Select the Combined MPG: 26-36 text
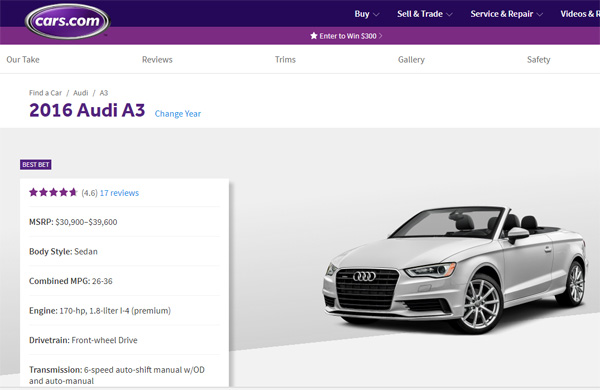The height and width of the screenshot is (390, 600). pos(71,281)
